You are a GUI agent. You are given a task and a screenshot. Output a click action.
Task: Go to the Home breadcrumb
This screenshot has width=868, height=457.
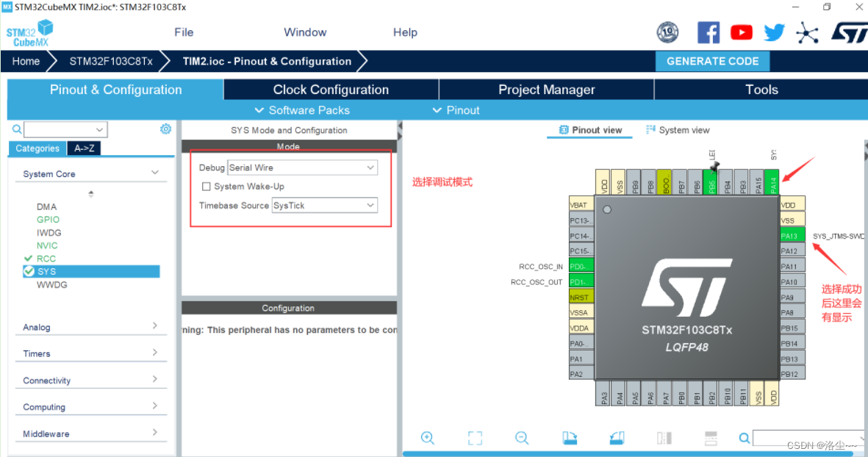click(26, 62)
